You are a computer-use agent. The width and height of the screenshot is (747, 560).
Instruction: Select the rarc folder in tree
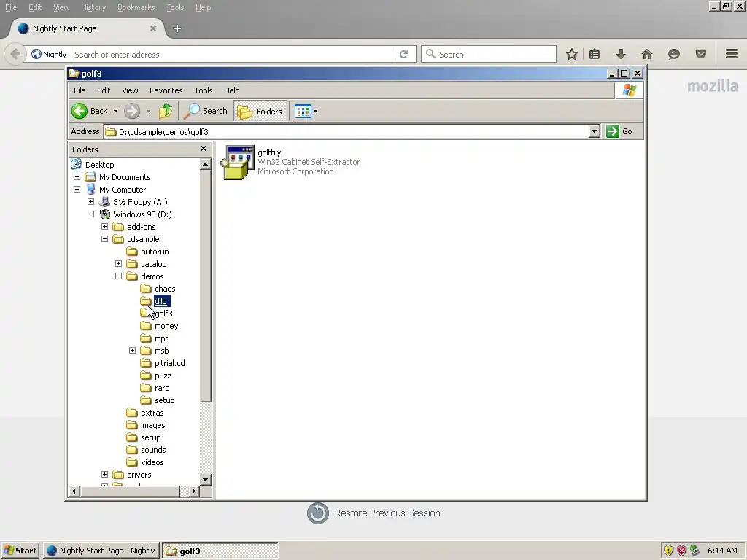(x=161, y=388)
